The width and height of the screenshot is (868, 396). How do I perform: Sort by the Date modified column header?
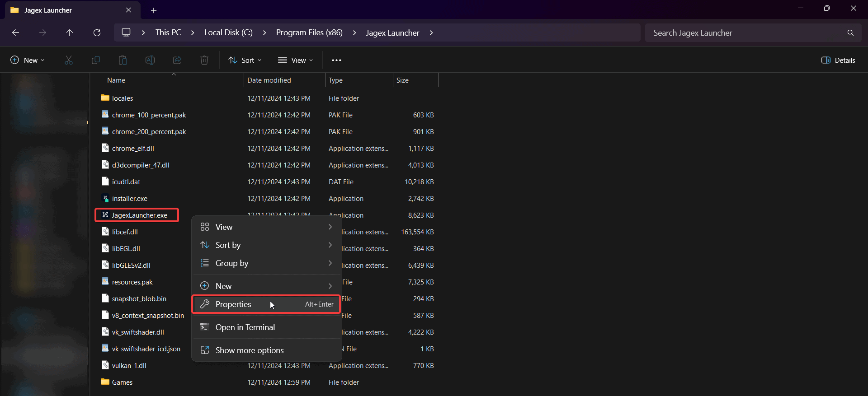point(269,80)
